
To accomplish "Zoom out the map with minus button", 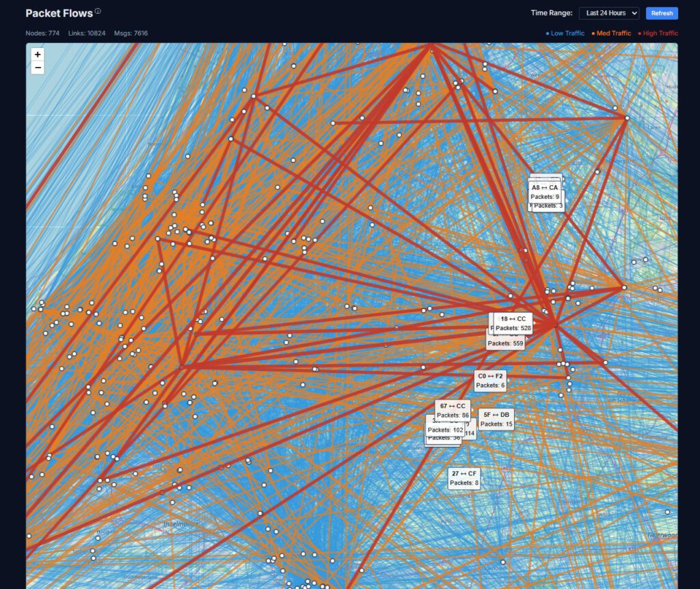I will click(38, 67).
